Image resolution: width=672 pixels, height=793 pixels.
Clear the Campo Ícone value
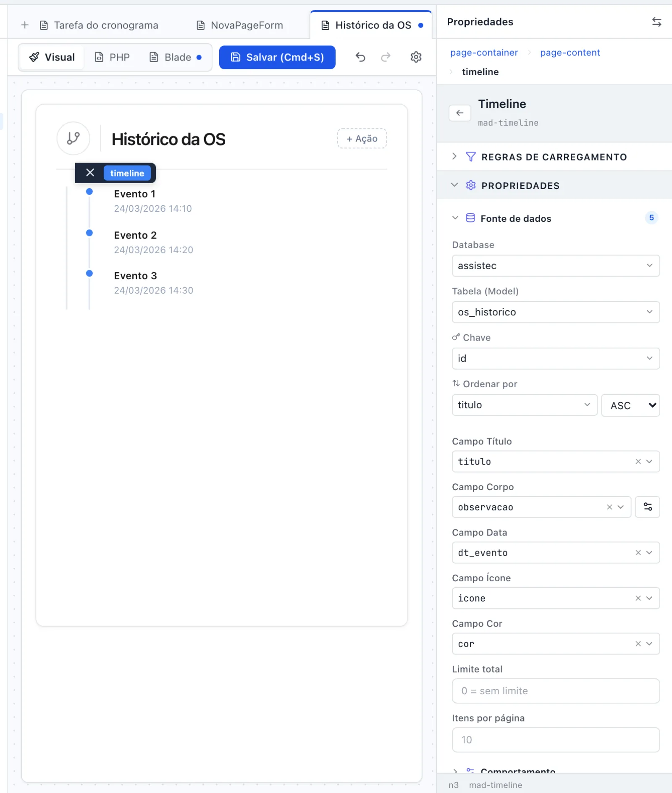pyautogui.click(x=638, y=598)
